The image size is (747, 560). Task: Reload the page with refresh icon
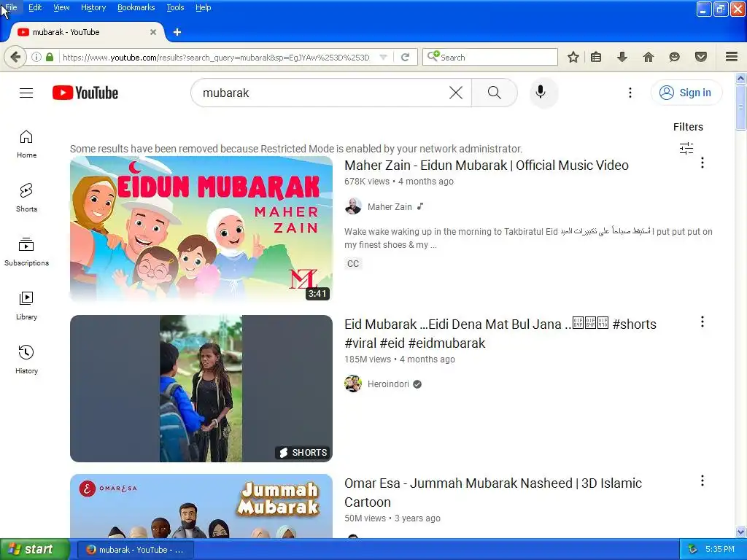pos(405,57)
